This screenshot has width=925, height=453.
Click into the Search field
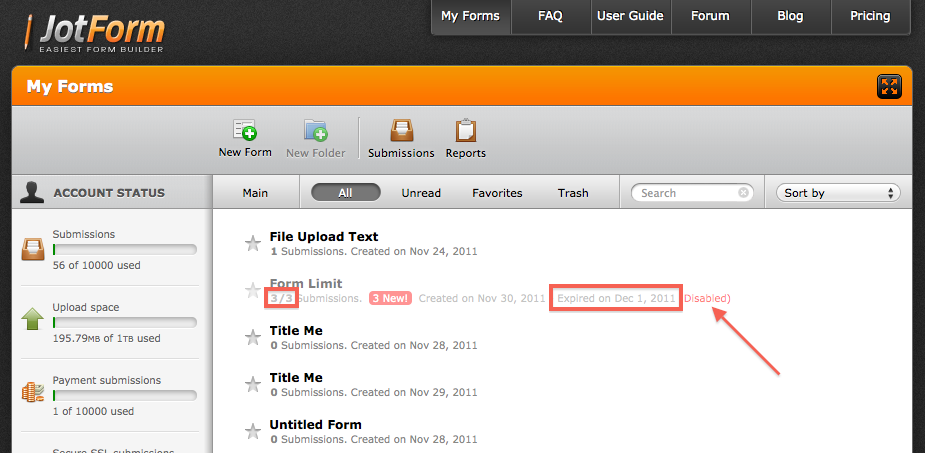(x=686, y=193)
